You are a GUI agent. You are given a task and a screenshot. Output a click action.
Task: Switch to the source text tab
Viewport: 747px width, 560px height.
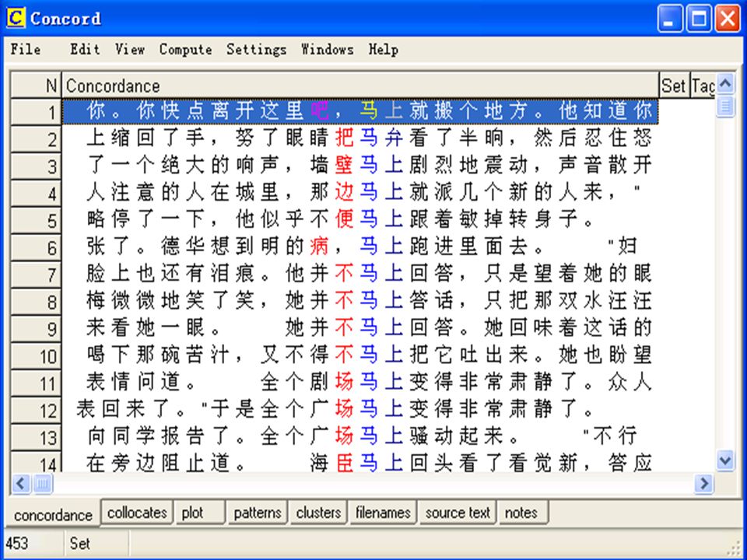pos(458,513)
